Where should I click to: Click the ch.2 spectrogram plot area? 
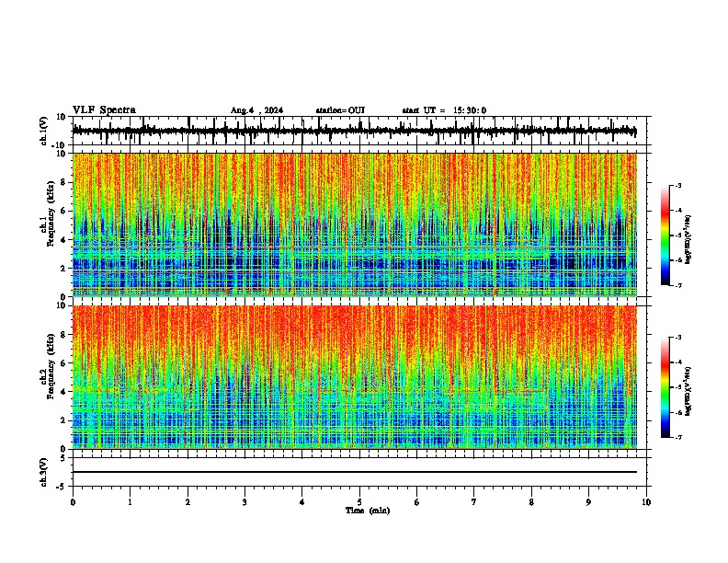coord(355,377)
